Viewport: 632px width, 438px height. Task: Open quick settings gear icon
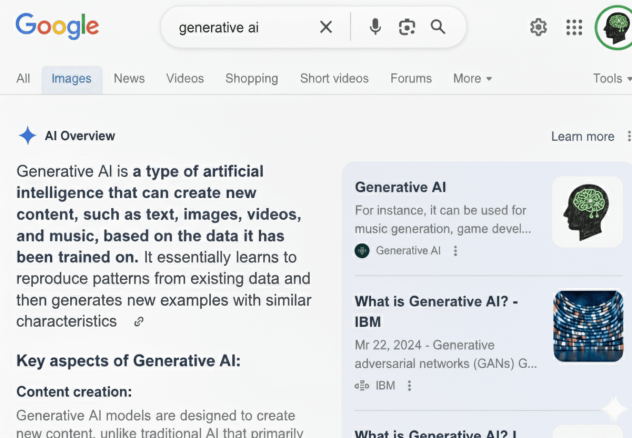point(538,27)
